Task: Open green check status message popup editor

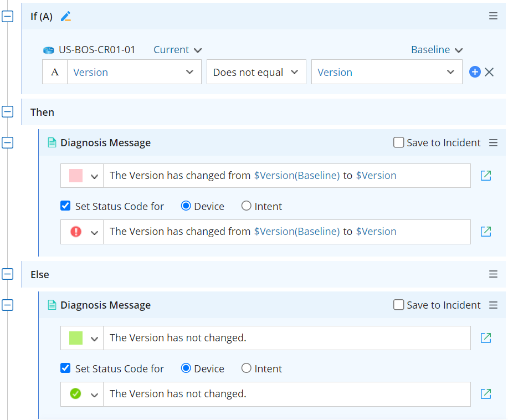Action: pos(486,394)
